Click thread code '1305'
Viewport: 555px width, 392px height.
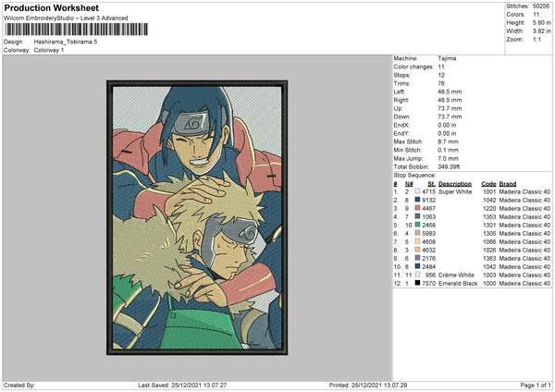489,234
